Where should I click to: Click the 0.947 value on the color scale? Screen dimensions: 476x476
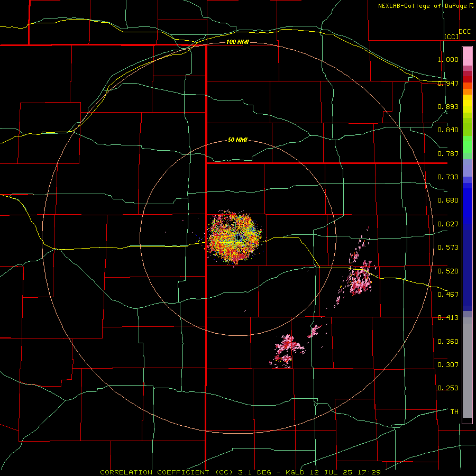[x=448, y=83]
